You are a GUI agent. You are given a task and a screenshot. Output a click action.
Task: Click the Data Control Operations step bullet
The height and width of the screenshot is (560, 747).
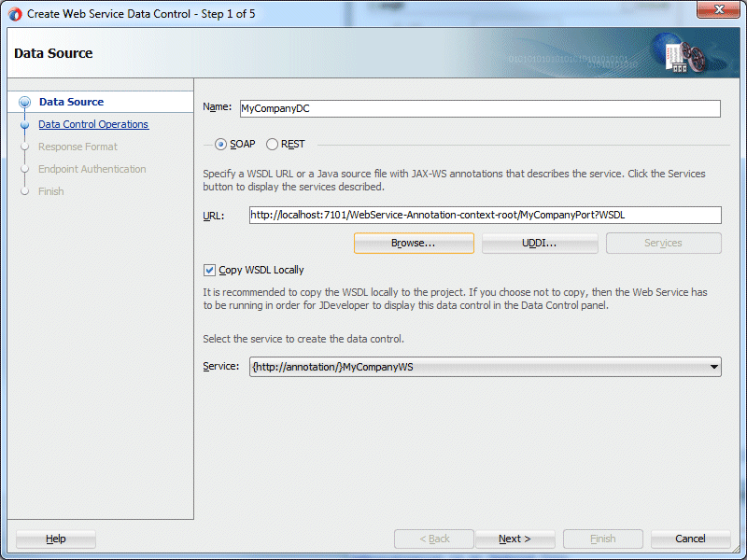[25, 125]
